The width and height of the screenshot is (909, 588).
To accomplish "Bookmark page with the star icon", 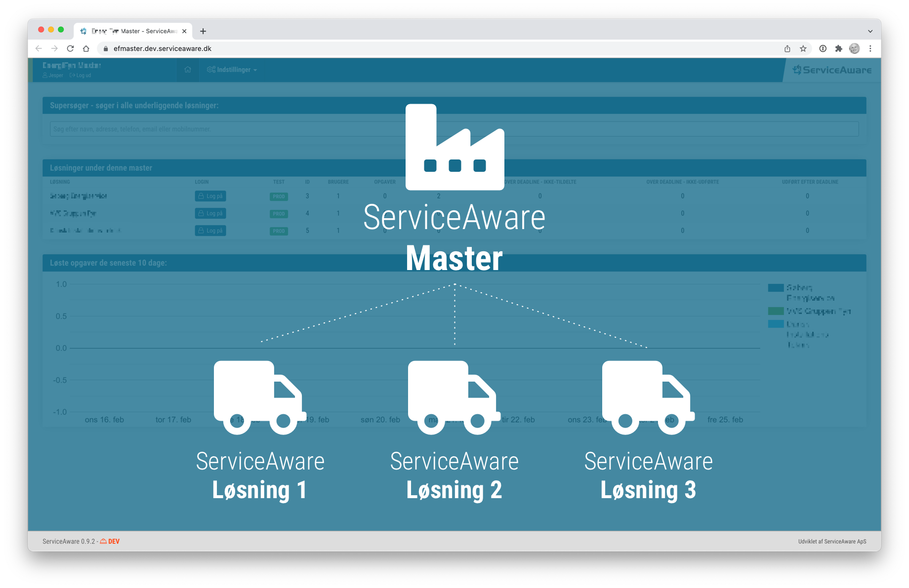I will (x=803, y=48).
